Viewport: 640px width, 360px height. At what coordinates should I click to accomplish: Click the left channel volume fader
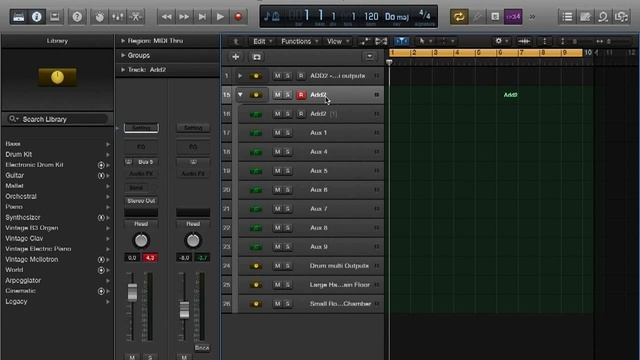coord(132,292)
